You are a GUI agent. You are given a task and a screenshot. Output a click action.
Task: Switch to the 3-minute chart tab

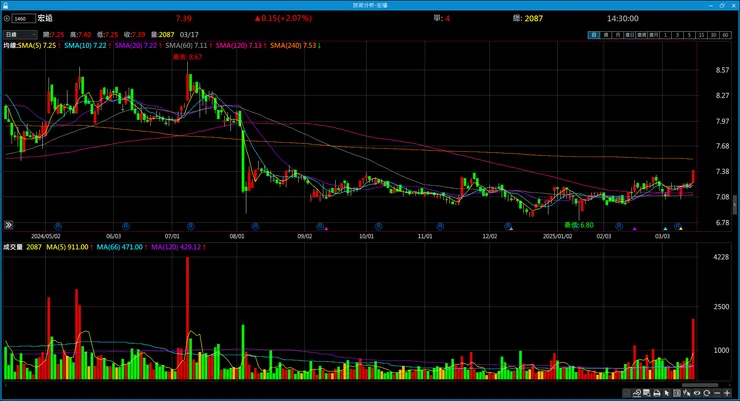(677, 35)
